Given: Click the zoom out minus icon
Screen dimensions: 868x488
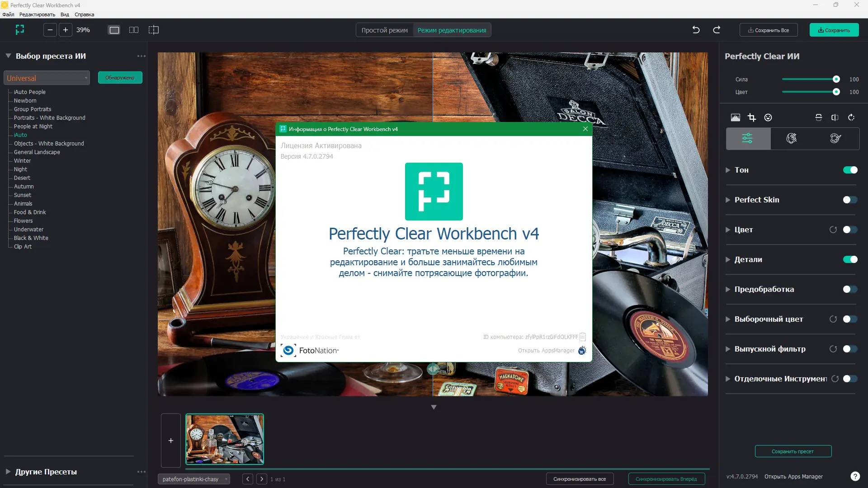Looking at the screenshot, I should tap(50, 30).
